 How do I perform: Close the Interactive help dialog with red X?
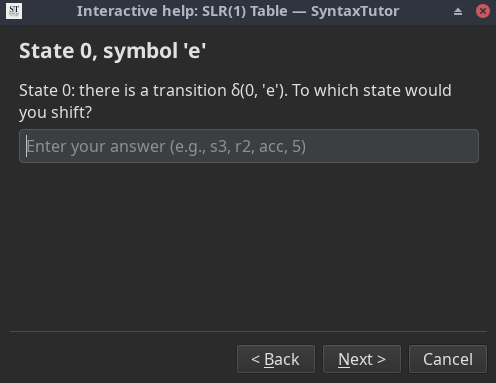[x=483, y=11]
